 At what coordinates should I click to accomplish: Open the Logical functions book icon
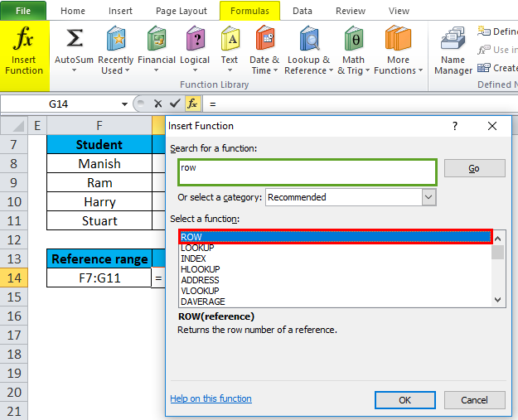pos(196,39)
